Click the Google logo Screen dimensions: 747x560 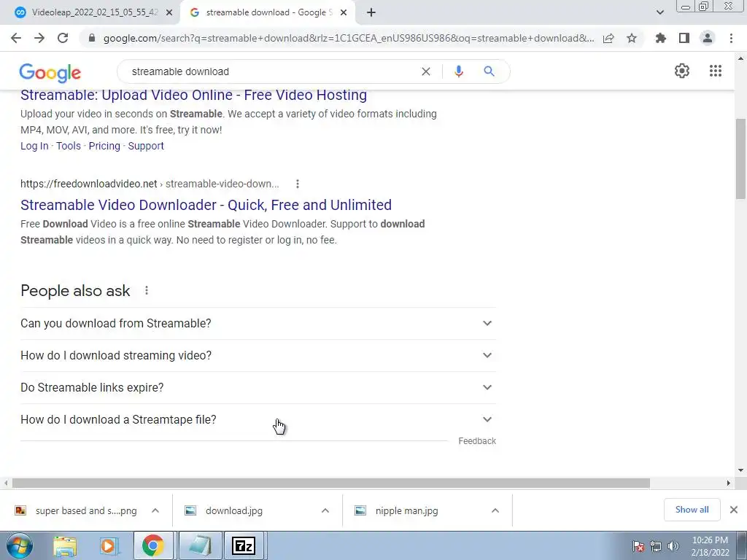[x=50, y=72]
